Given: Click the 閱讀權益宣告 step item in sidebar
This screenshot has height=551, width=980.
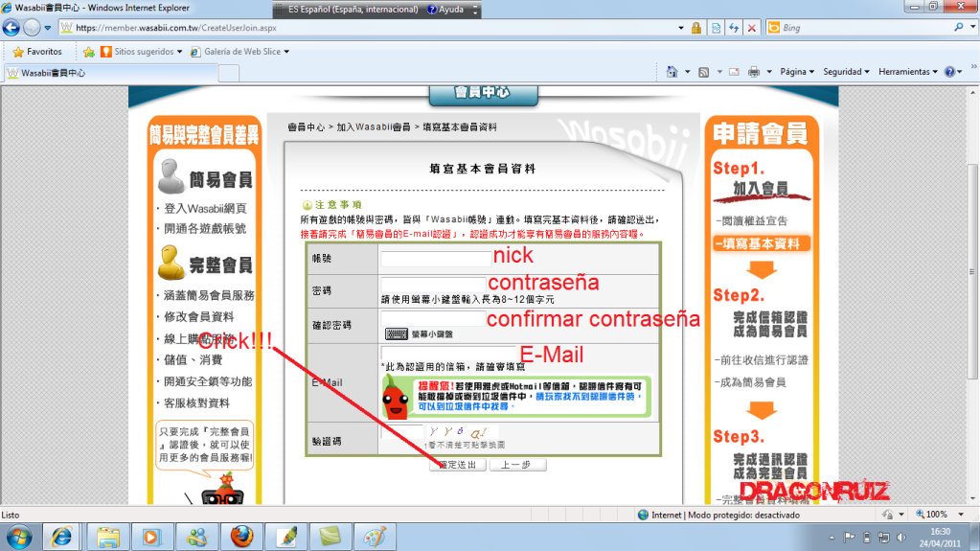Looking at the screenshot, I should (753, 220).
